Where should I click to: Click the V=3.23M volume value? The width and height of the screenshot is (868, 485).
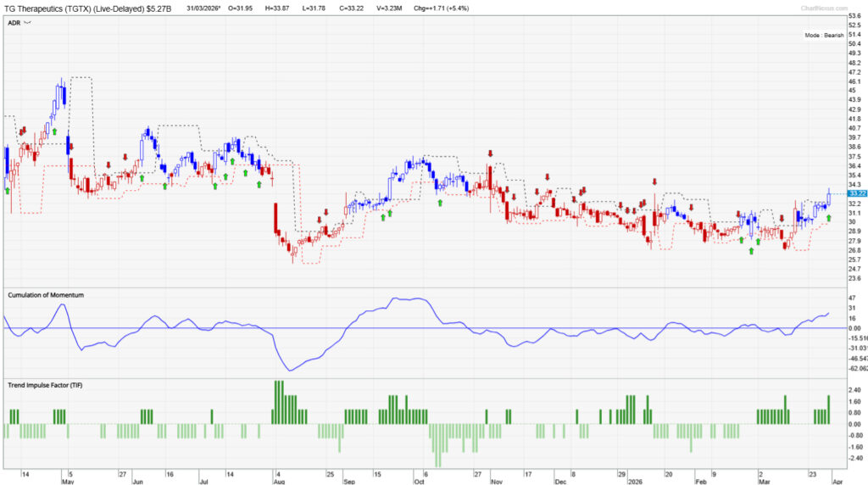click(x=389, y=8)
